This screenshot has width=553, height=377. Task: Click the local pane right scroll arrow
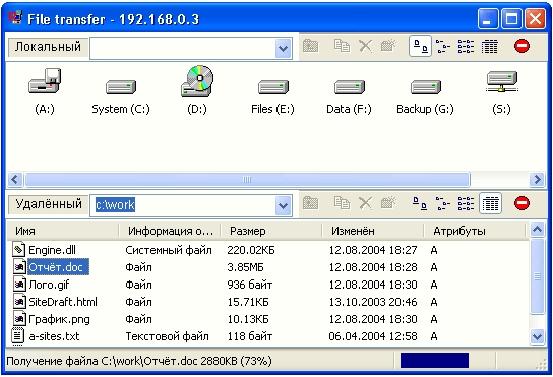537,180
